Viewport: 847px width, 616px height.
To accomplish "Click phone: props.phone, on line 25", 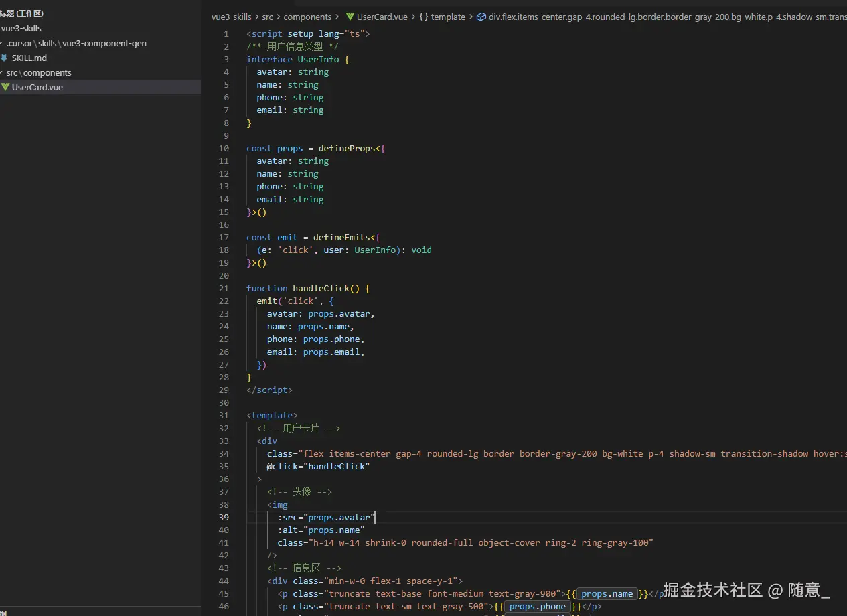I will tap(316, 339).
